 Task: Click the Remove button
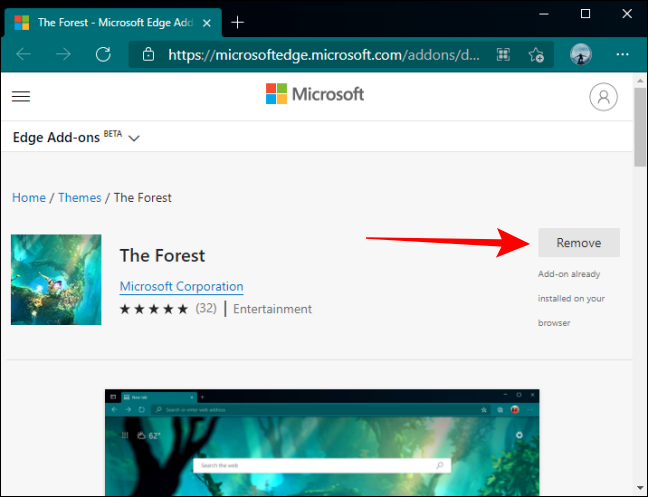click(578, 243)
